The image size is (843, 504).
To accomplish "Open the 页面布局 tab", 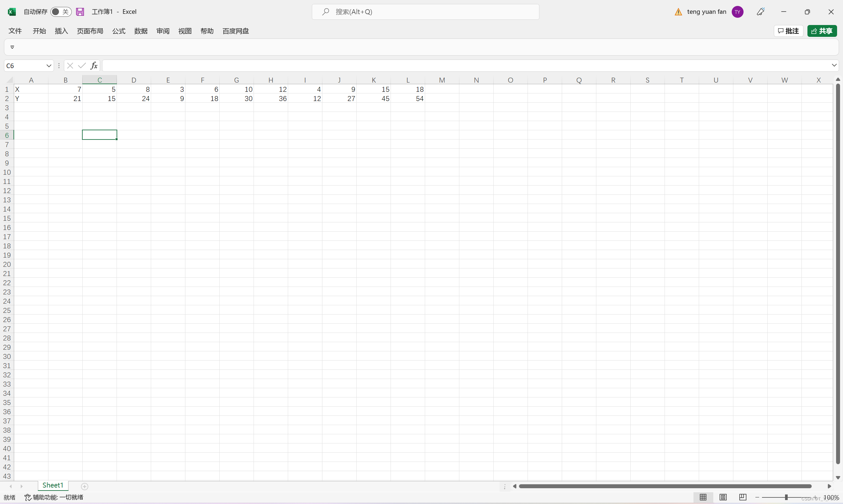I will [x=90, y=31].
